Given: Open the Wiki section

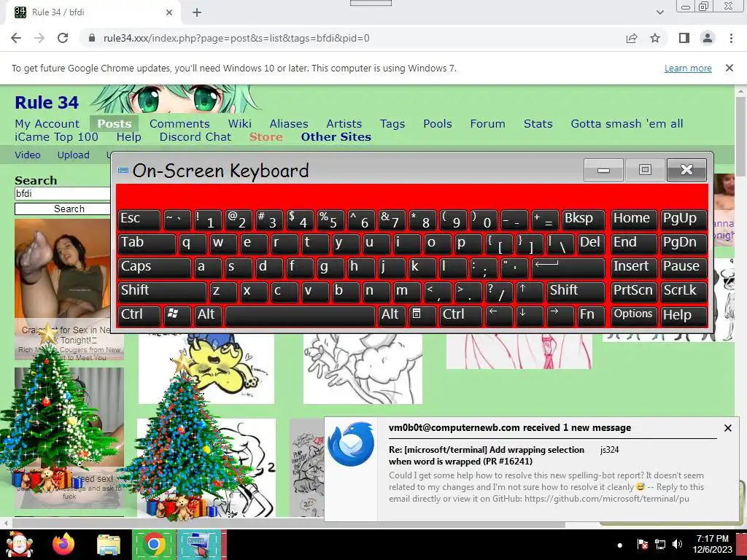Looking at the screenshot, I should [x=239, y=124].
